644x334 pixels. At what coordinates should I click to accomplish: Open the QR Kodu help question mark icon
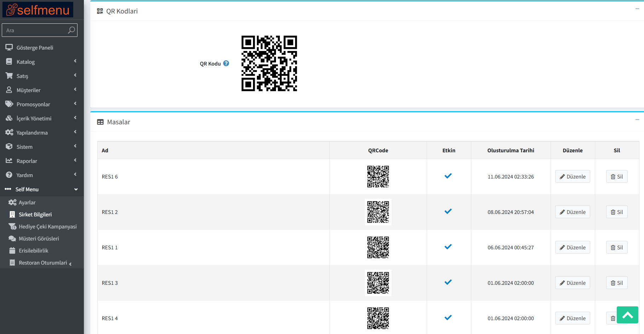[226, 63]
